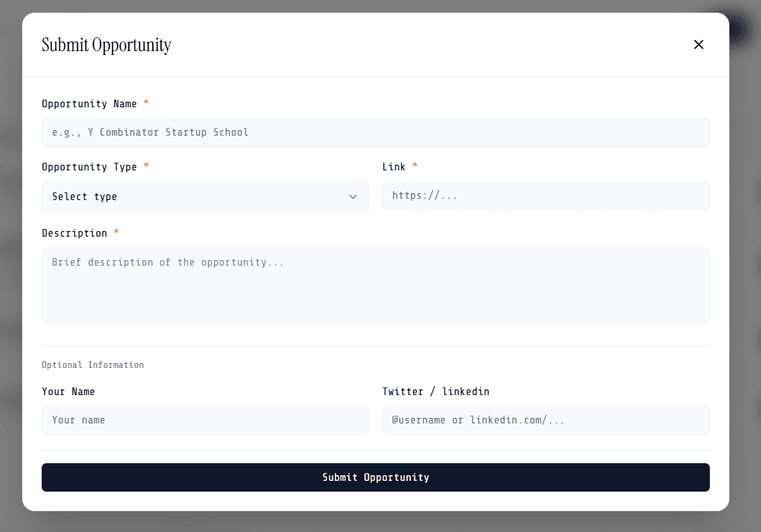Click the Twitter / linkedin label
761x532 pixels.
(436, 391)
